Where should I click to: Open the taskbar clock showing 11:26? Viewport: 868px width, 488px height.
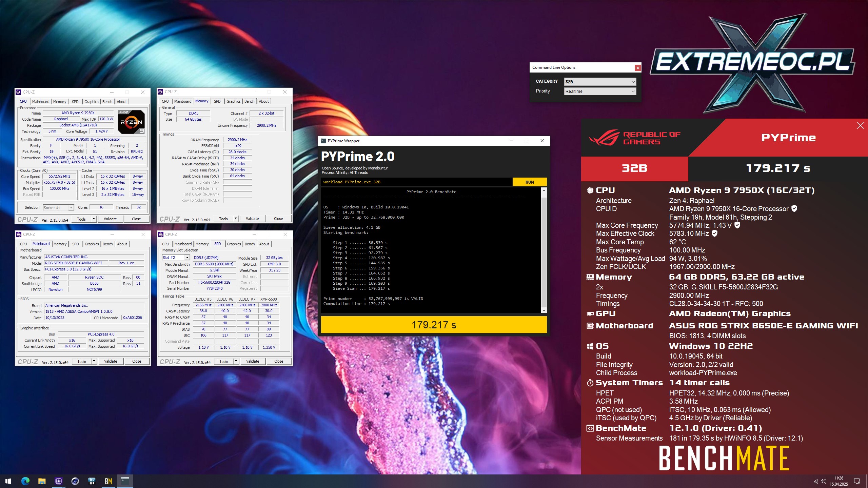pyautogui.click(x=839, y=481)
